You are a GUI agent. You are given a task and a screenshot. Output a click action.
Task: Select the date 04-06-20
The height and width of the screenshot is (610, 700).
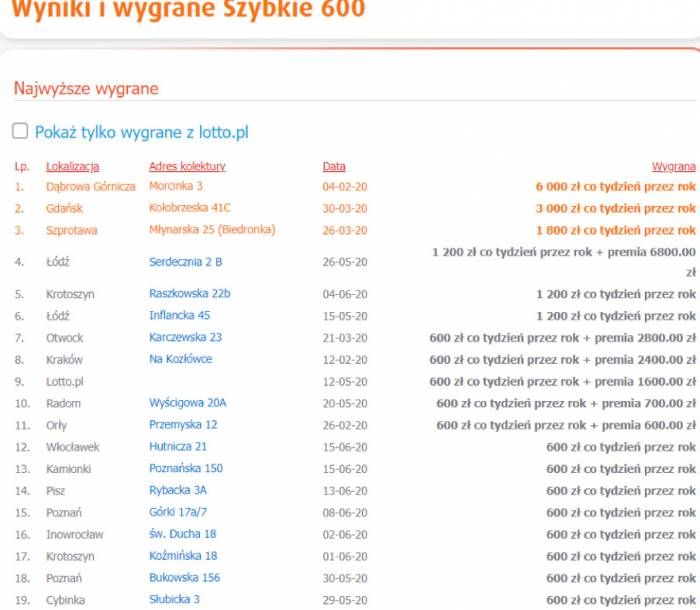(x=345, y=294)
